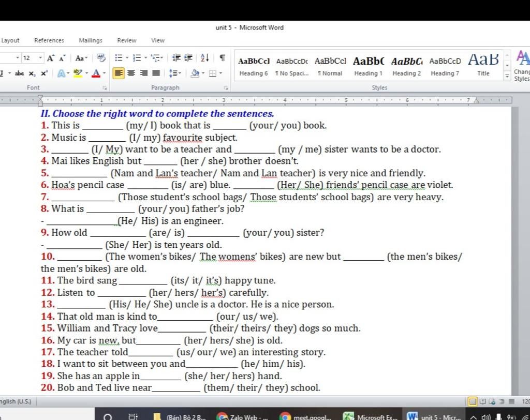Switch to Print Layout view
This screenshot has width=530, height=420.
(473, 401)
